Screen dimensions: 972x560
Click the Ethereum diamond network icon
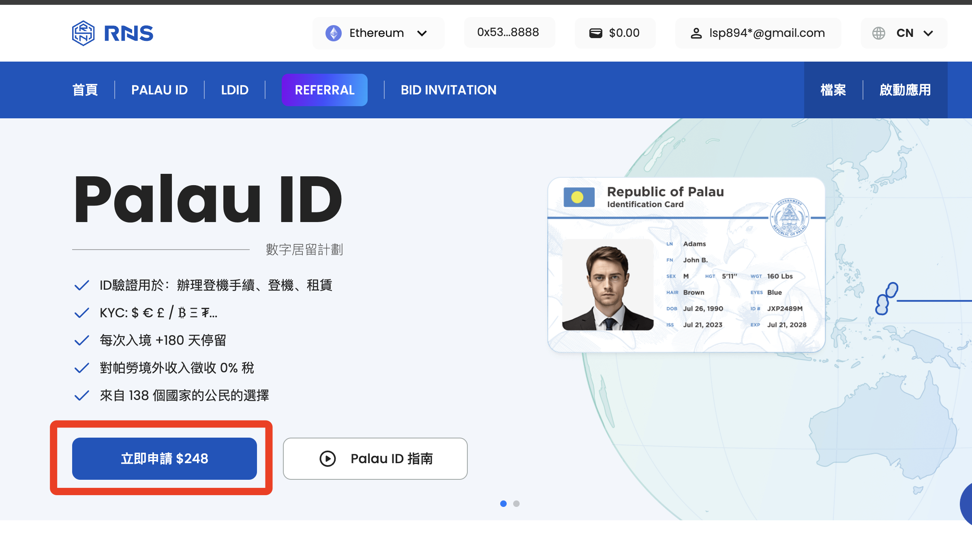tap(334, 33)
